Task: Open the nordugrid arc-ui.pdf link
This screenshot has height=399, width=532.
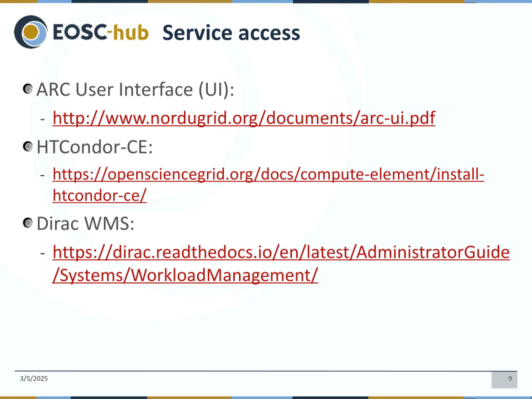Action: pos(244,118)
